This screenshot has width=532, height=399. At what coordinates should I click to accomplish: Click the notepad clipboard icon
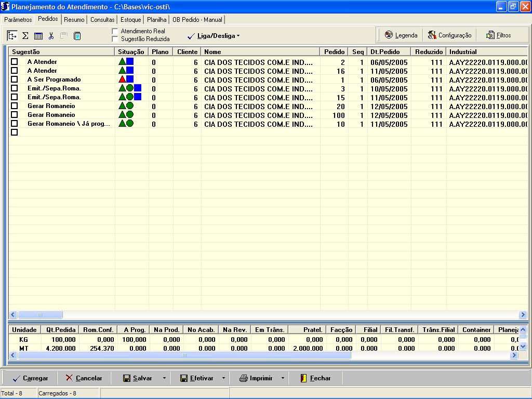(77, 36)
